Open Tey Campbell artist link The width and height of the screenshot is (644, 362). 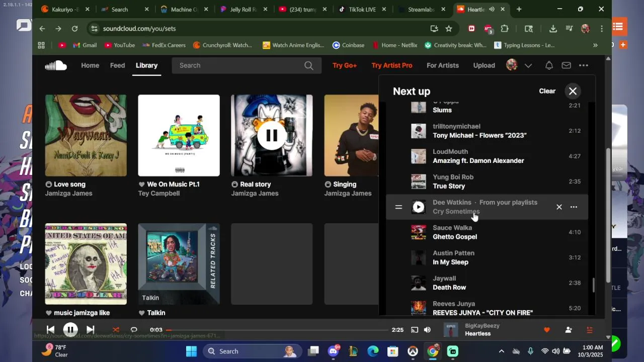[x=159, y=194]
